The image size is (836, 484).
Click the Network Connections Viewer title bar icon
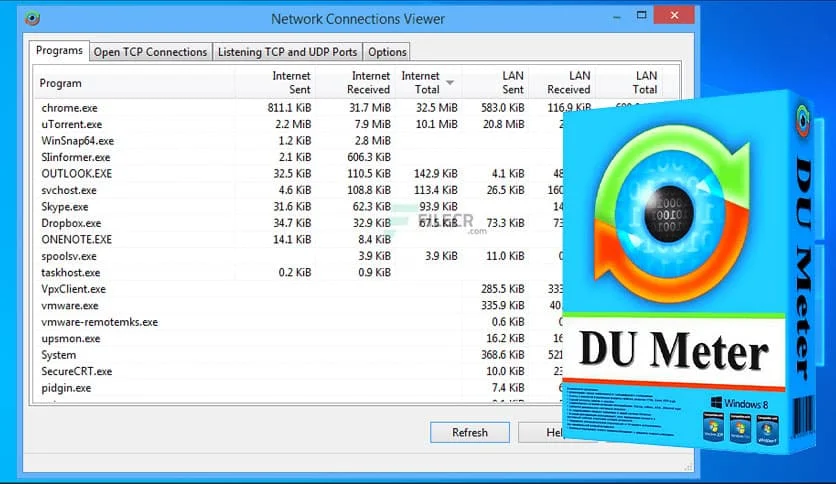(x=36, y=18)
